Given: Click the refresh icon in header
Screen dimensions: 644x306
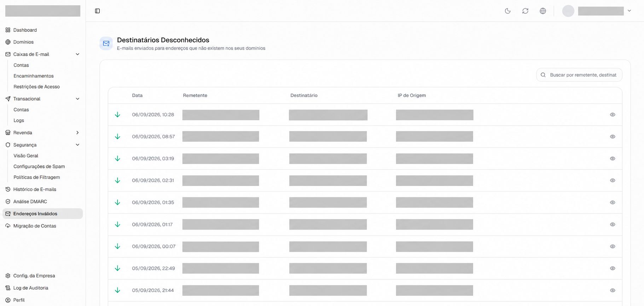Looking at the screenshot, I should click(525, 11).
